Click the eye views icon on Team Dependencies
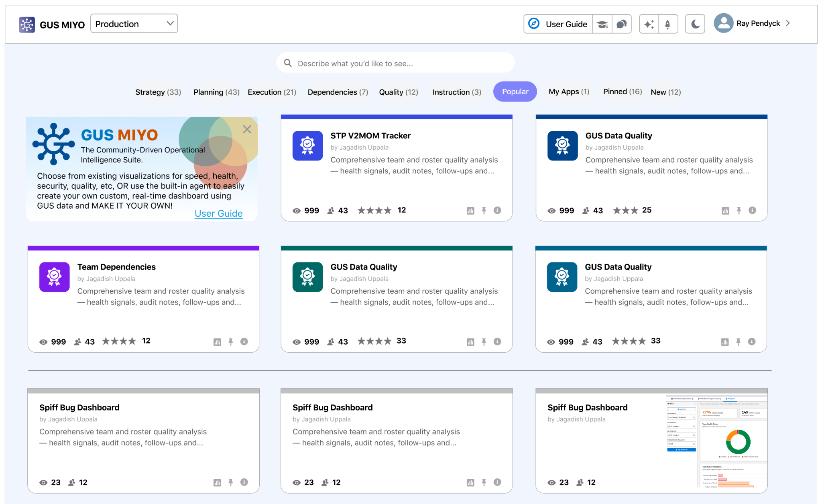 click(x=43, y=342)
